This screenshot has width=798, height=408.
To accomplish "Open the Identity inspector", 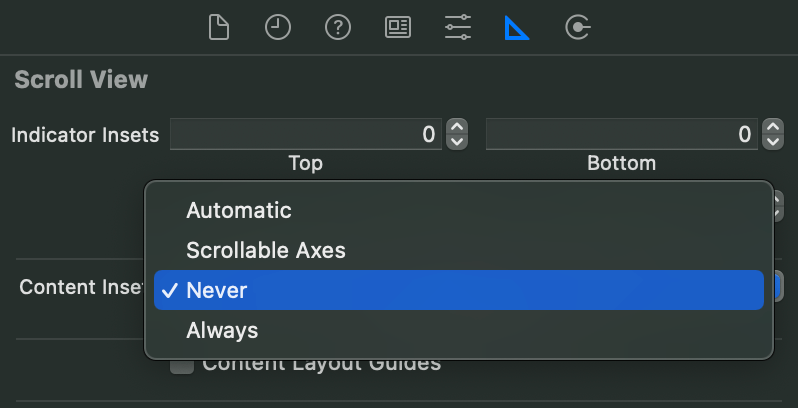I will point(398,27).
